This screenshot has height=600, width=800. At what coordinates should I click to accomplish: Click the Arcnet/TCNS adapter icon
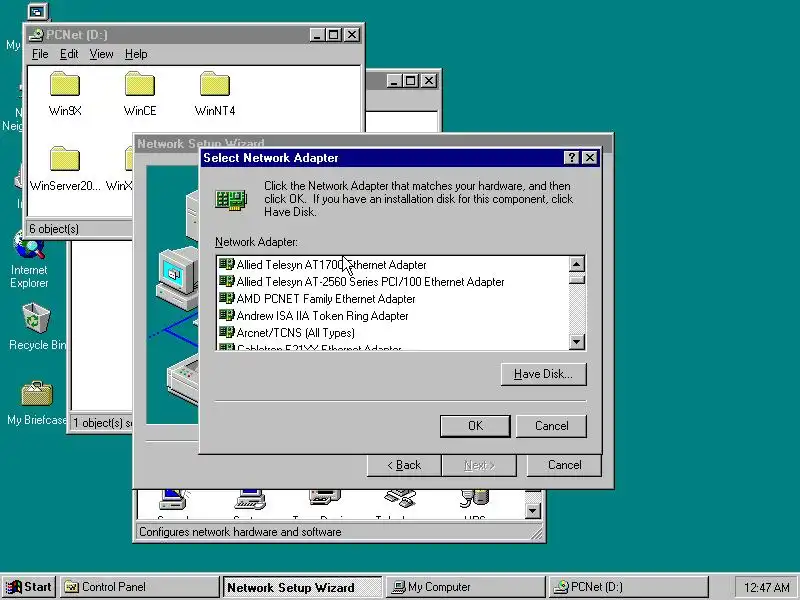point(227,332)
